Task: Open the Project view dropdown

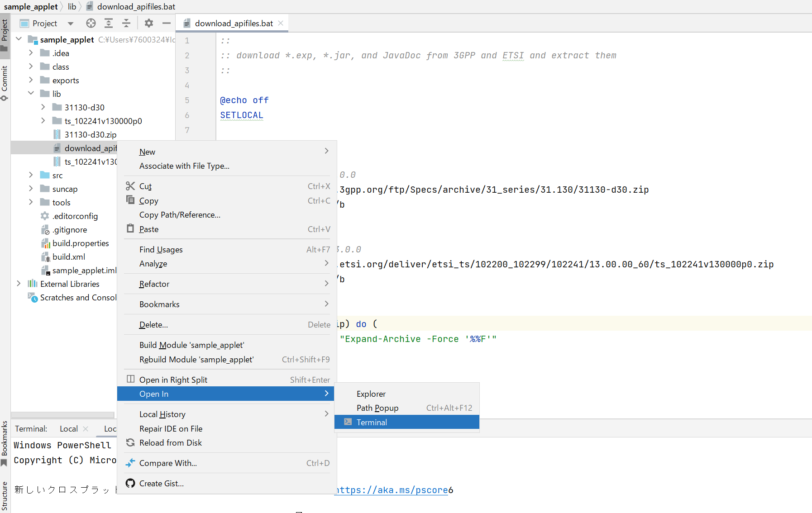Action: pos(71,24)
